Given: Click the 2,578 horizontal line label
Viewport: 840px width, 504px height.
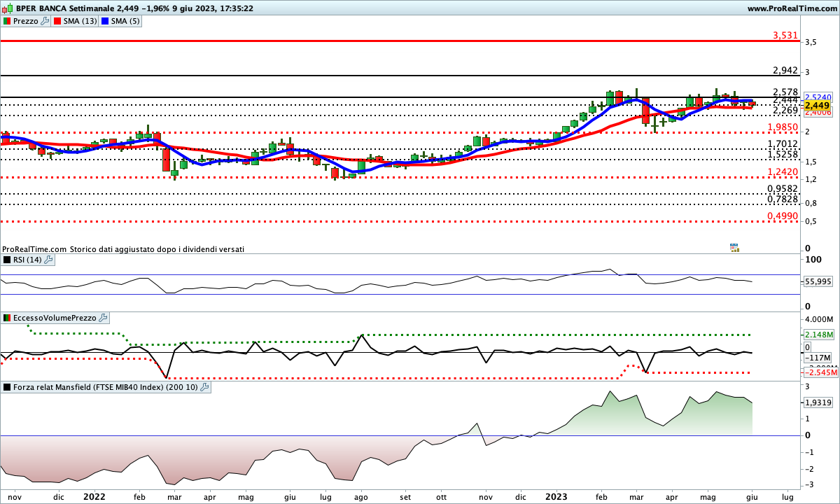Looking at the screenshot, I should coord(785,92).
